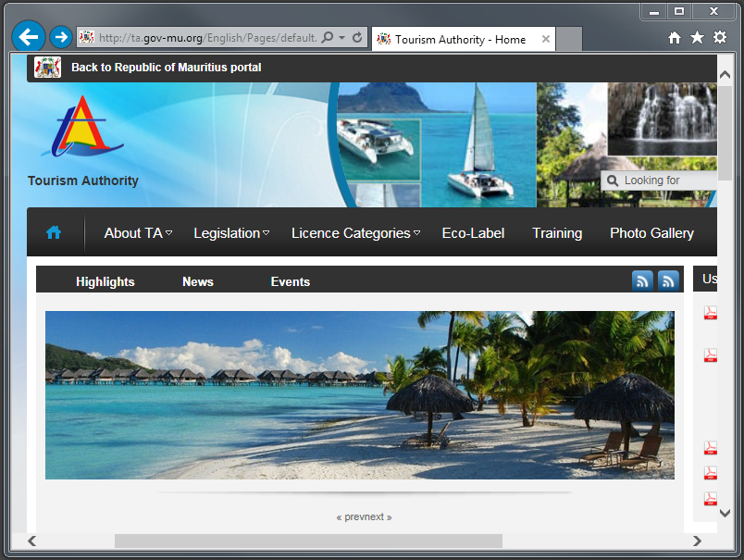Open the third PDF icon in sidebar
This screenshot has width=744, height=560.
click(711, 447)
